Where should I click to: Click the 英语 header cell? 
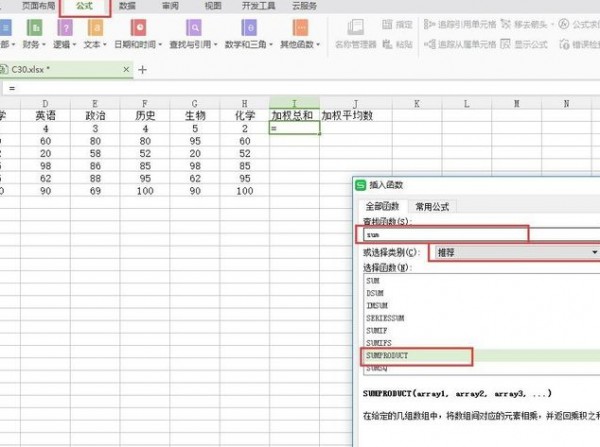tap(46, 116)
